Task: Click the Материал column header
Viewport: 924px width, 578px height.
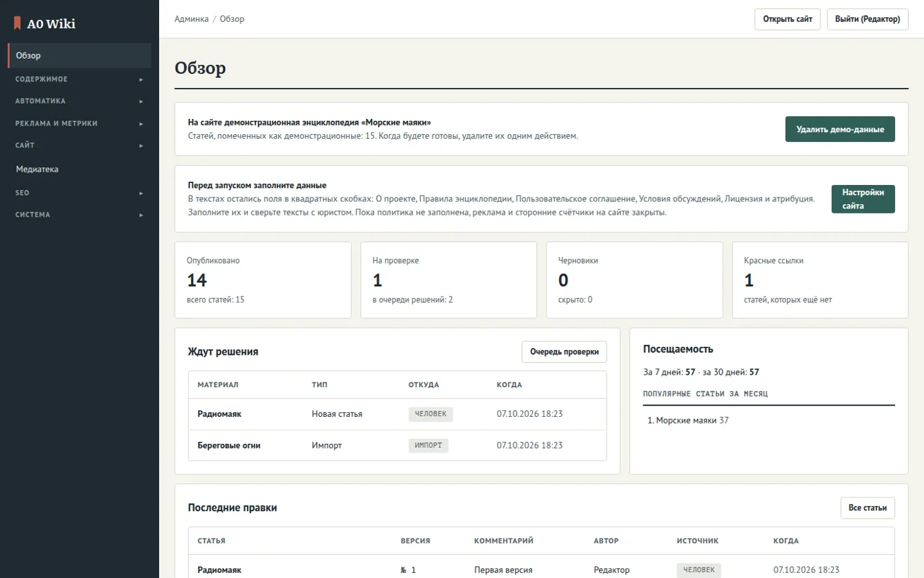Action: [x=218, y=385]
